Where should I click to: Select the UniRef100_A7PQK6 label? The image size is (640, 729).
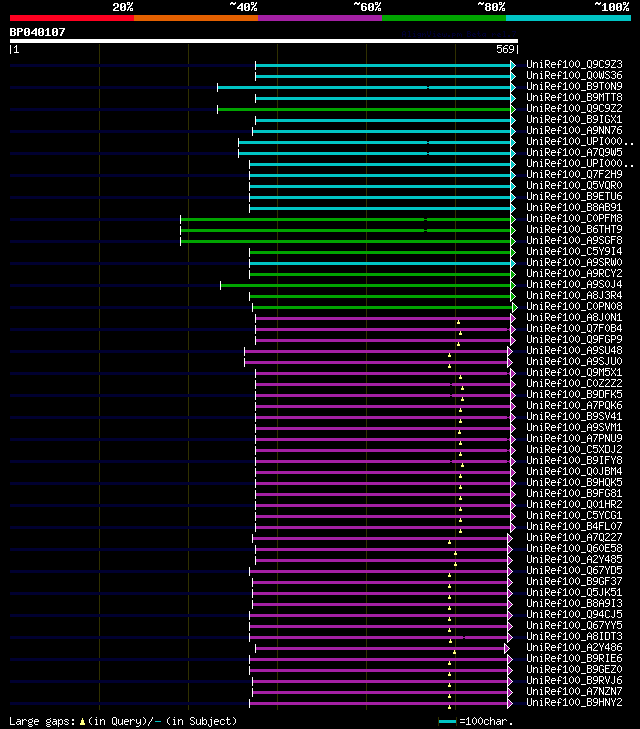click(574, 405)
